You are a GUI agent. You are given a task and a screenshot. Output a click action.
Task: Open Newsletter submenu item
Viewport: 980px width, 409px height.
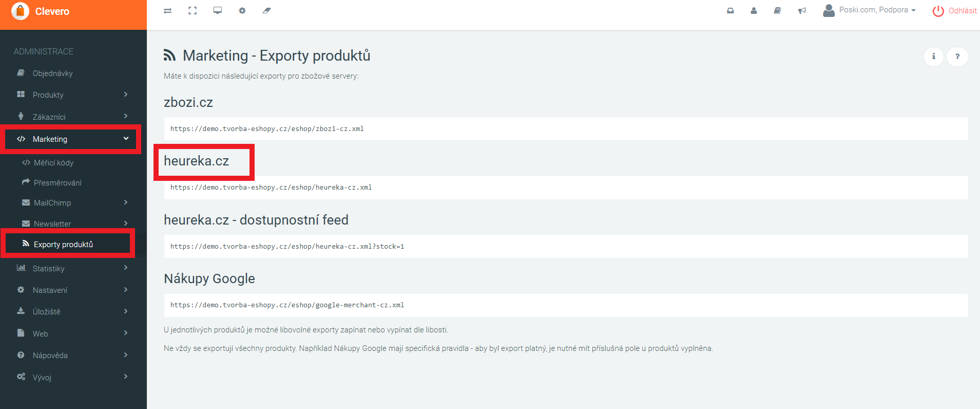coord(52,224)
